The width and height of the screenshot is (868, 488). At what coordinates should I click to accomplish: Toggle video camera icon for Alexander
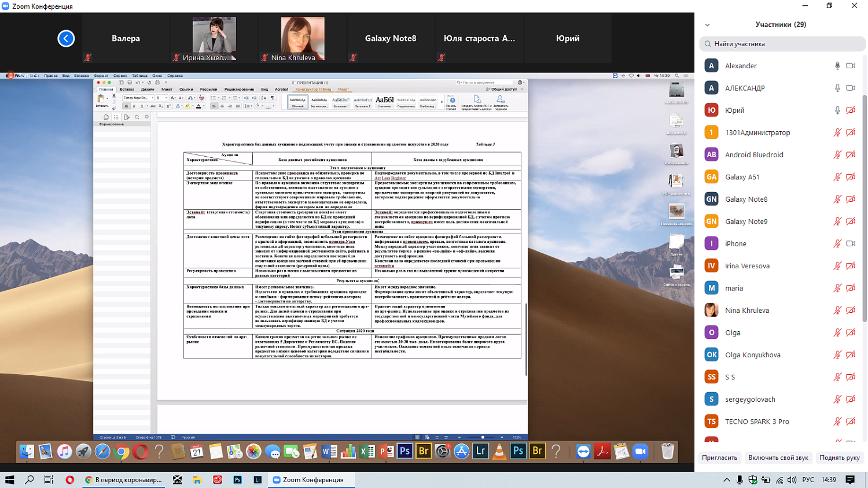(x=851, y=66)
